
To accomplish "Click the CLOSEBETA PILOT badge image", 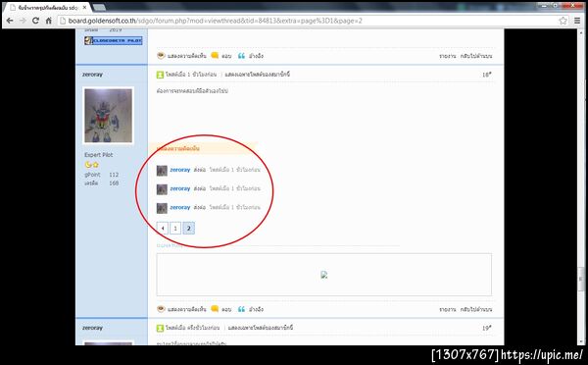I will (114, 40).
